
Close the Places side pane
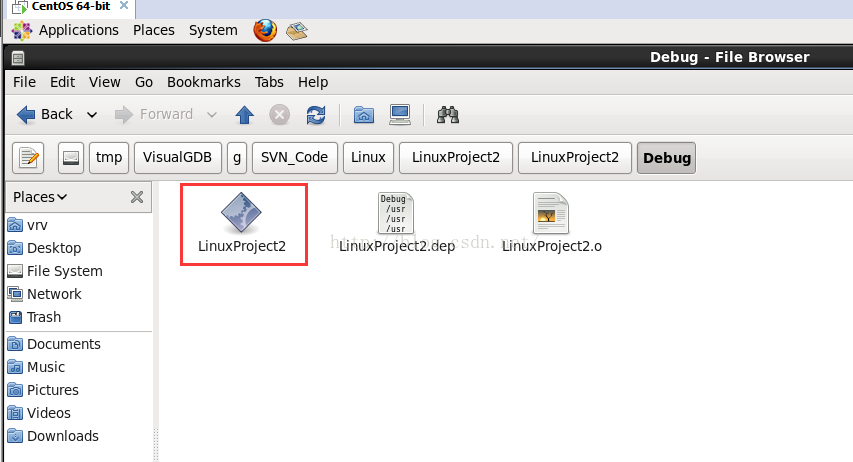(137, 197)
